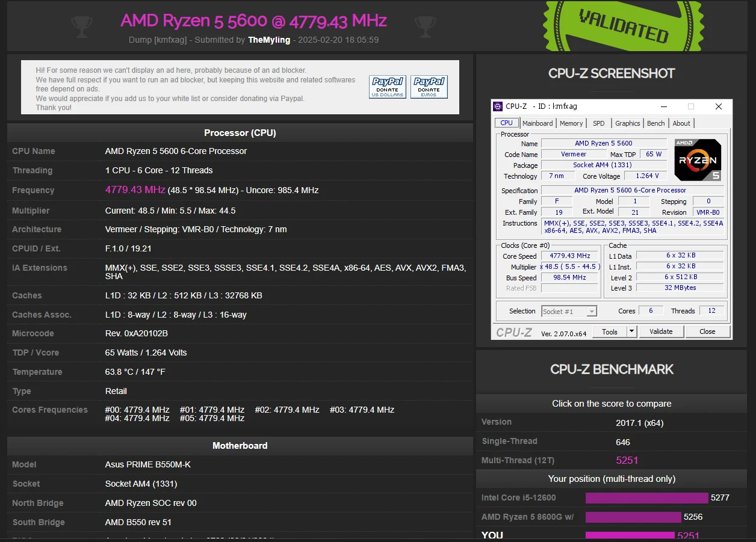Click North Bridge value AMD Ryzen SOC rev 00
The image size is (756, 542).
[151, 503]
